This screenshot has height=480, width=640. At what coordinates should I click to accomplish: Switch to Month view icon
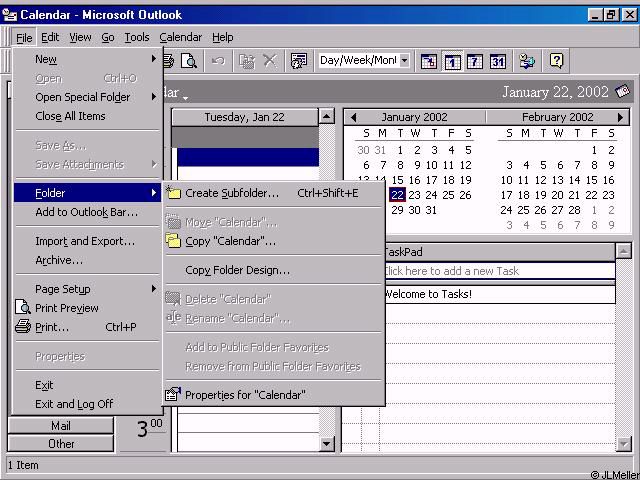[498, 61]
